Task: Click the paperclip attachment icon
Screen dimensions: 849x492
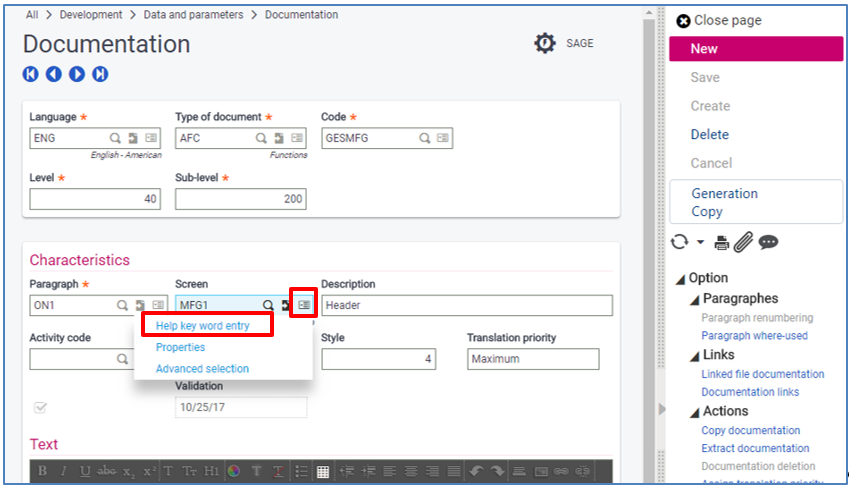Action: tap(744, 242)
